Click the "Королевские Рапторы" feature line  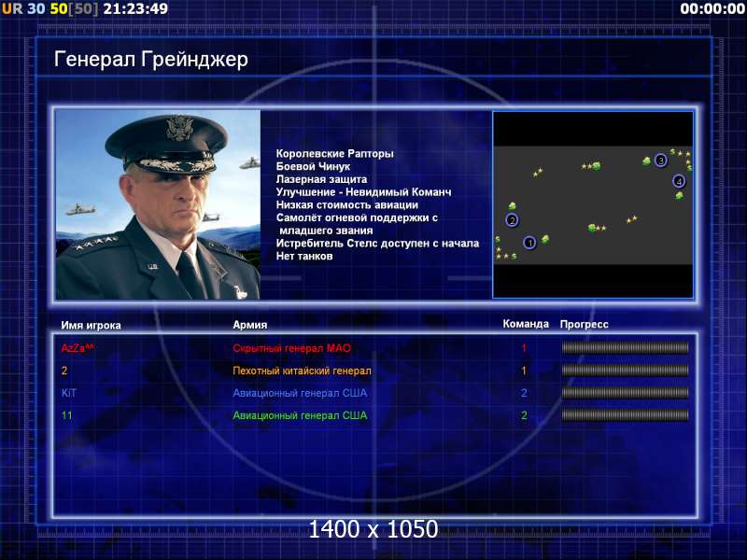point(335,154)
